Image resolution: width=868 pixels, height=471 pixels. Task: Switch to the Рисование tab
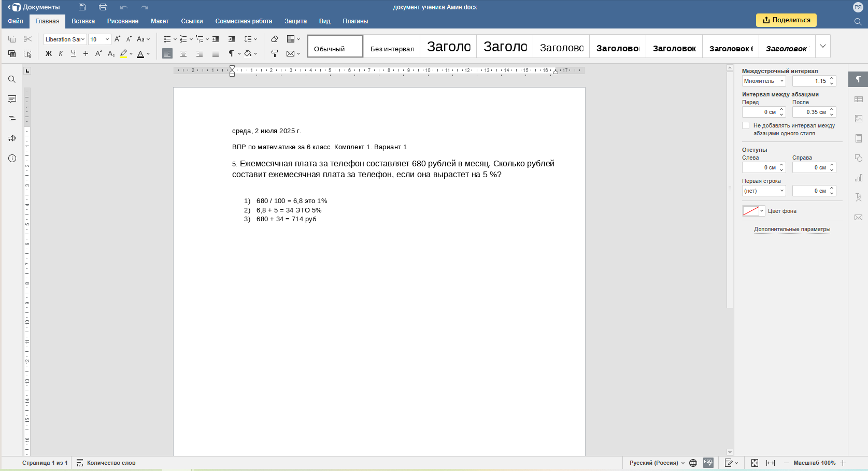(123, 21)
